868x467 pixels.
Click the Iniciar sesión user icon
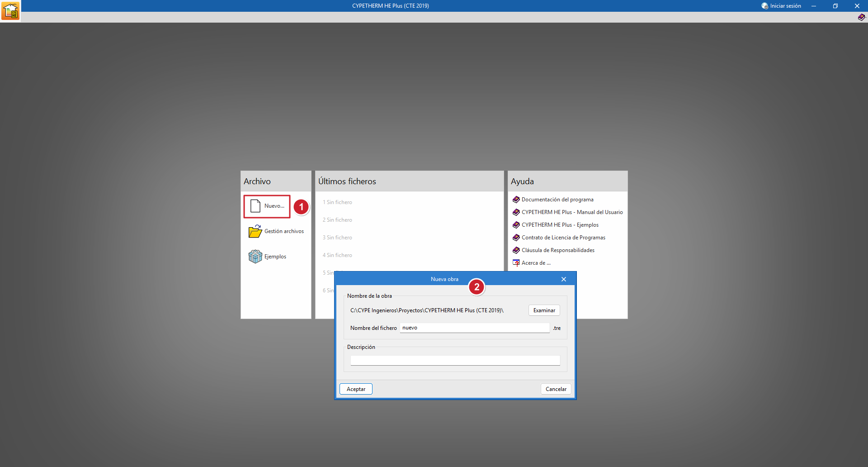pos(764,6)
